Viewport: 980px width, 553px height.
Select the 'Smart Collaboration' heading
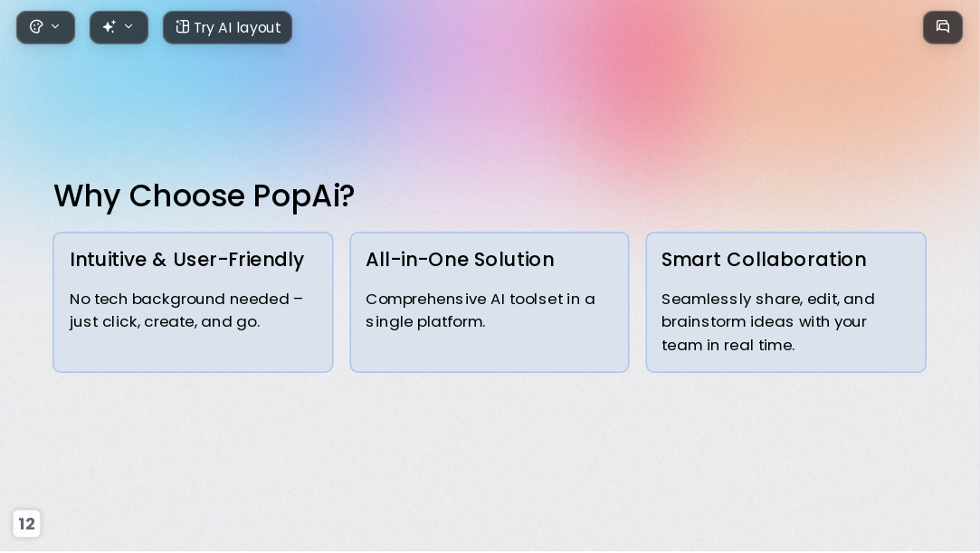[x=764, y=260]
